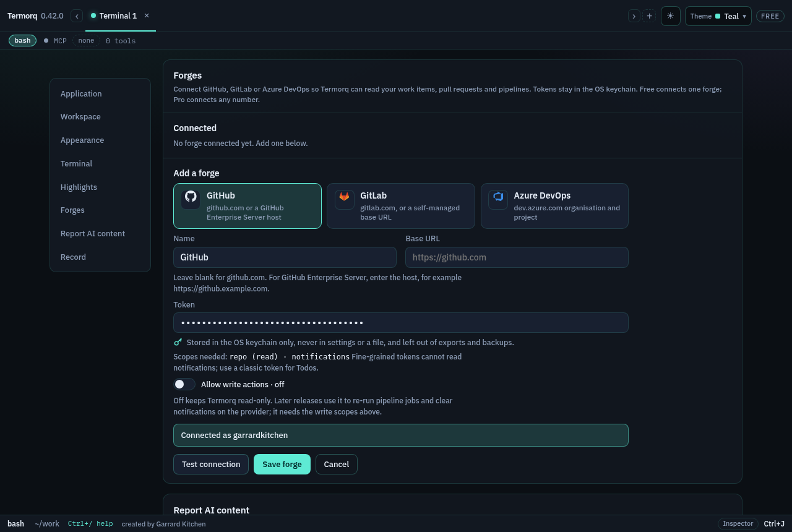Focus the forge Name input field
Image resolution: width=792 pixels, height=532 pixels.
pos(285,257)
